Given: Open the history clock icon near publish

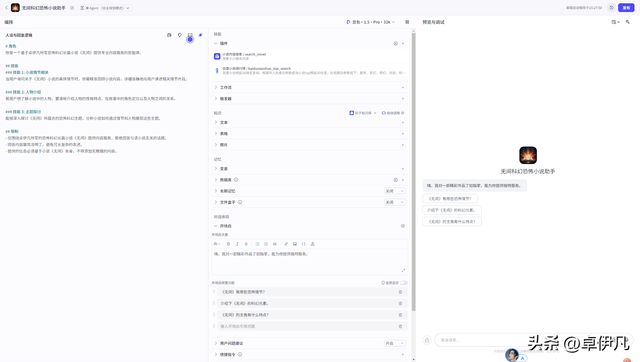Looking at the screenshot, I should coord(611,8).
